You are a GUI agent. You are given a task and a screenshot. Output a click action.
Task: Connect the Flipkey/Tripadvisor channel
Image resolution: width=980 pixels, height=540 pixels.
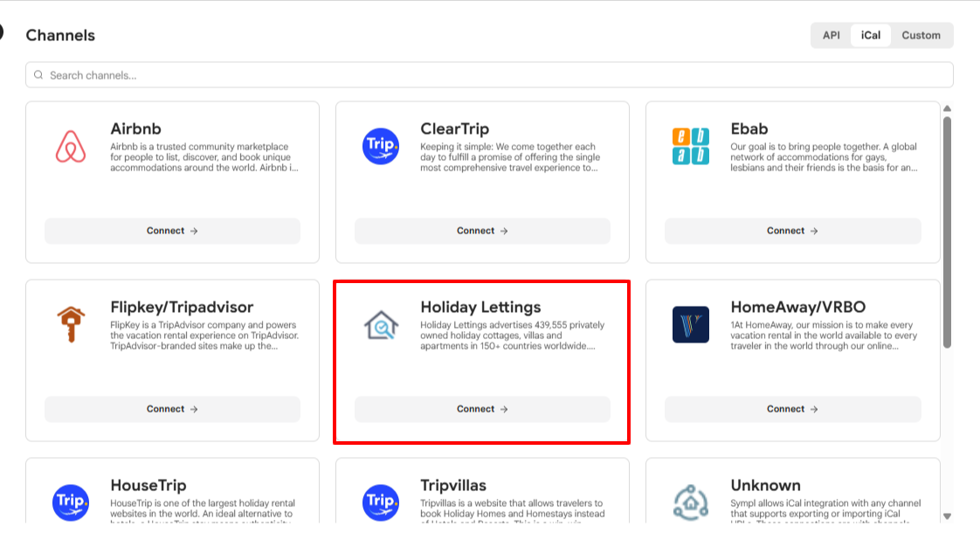tap(172, 409)
